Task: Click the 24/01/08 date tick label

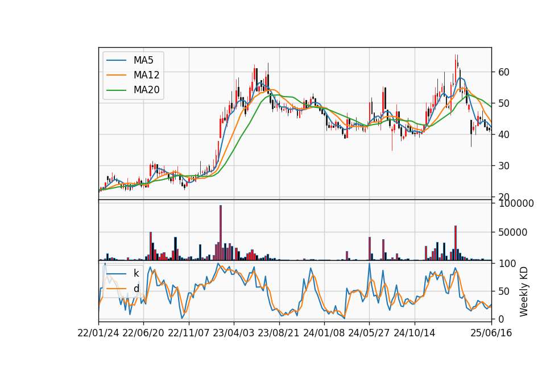Action: [324, 333]
